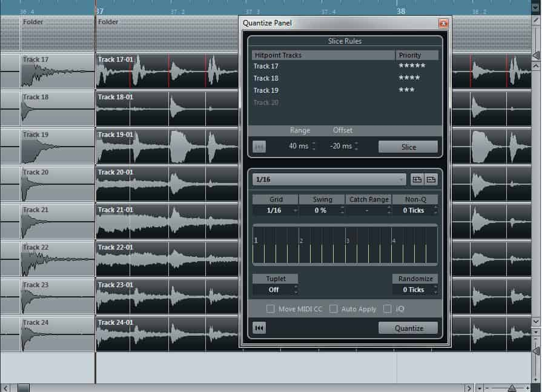Viewport: 542px width, 392px height.
Task: Click the horizontal zoom slider handle
Action: click(512, 388)
